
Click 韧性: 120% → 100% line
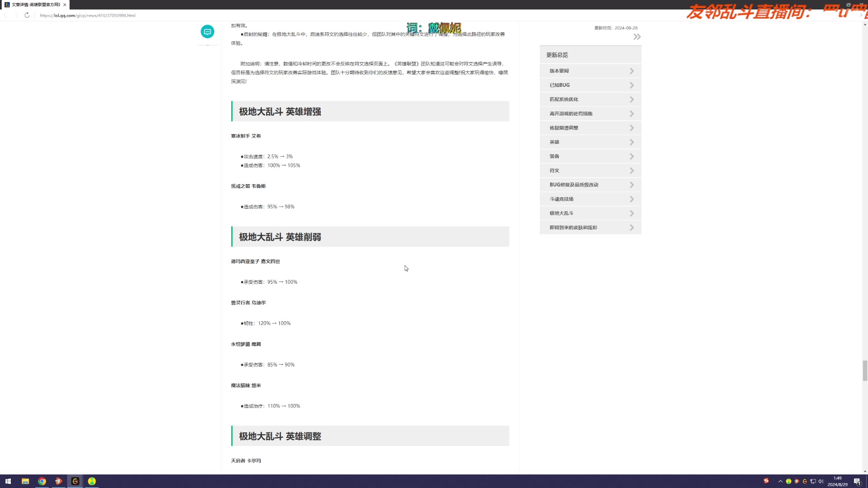[x=266, y=324]
